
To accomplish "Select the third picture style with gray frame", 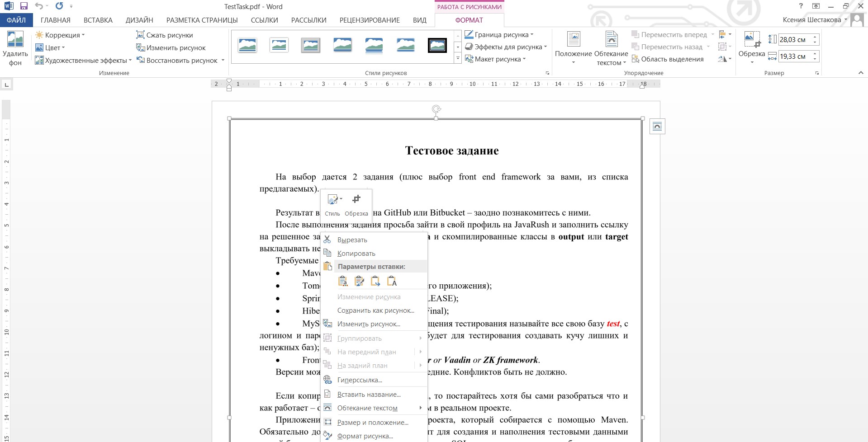I will tap(311, 45).
